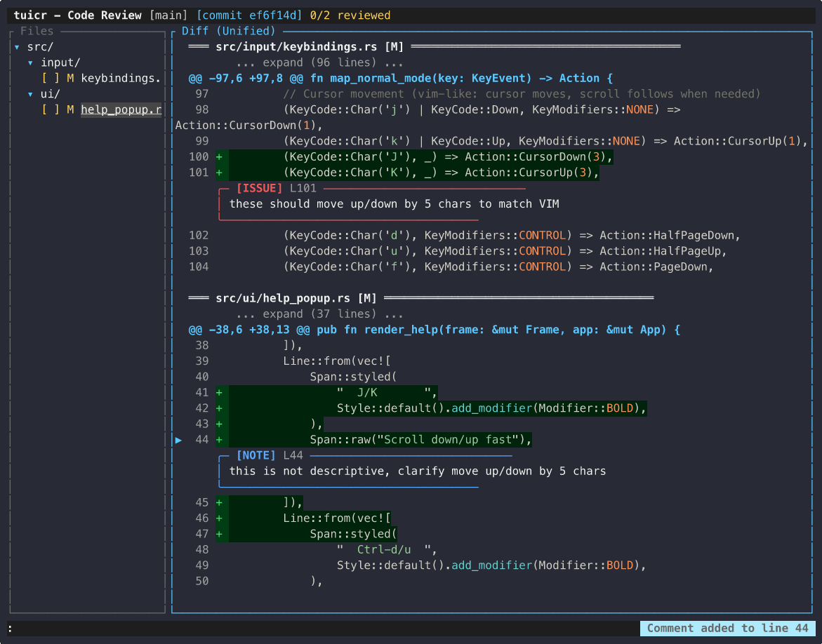This screenshot has height=644, width=822.
Task: Click line number 50
Action: pyautogui.click(x=202, y=581)
